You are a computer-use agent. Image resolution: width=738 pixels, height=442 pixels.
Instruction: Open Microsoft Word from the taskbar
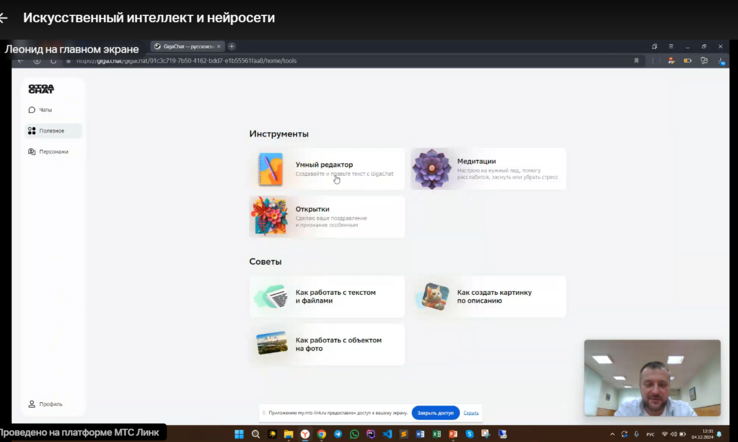pos(420,434)
